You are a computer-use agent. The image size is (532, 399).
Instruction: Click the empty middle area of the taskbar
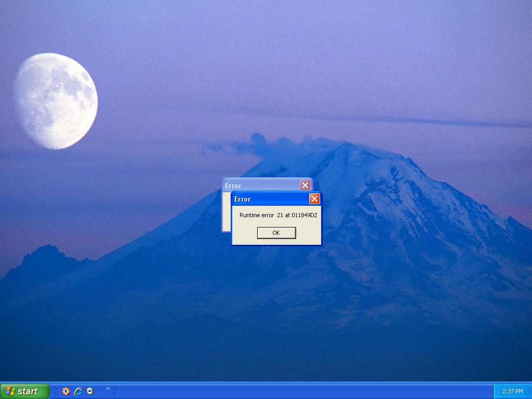tap(301, 391)
